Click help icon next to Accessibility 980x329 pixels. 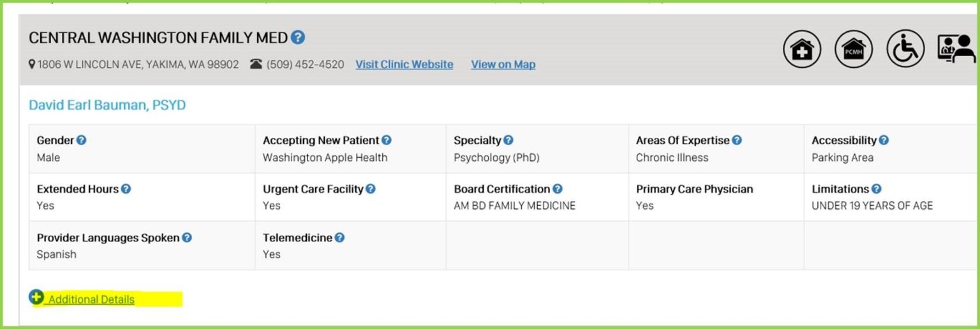pos(884,141)
